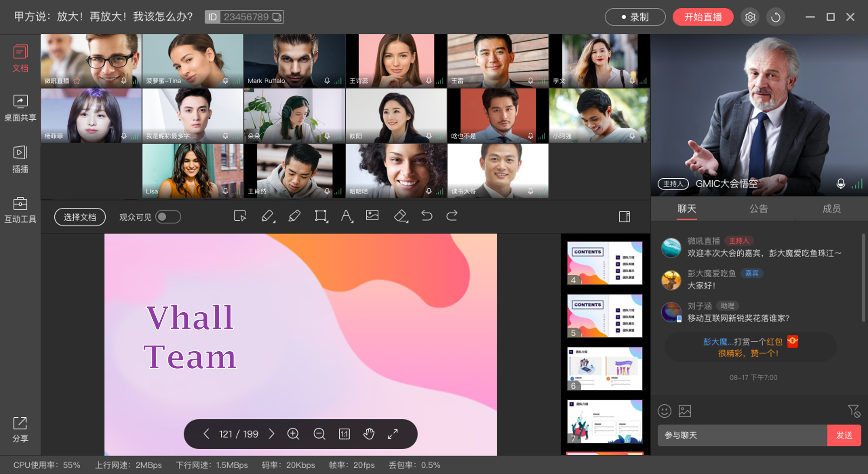Viewport: 868px width, 474px height.
Task: Toggle the slide thumbnail sidebar panel
Action: (x=625, y=216)
